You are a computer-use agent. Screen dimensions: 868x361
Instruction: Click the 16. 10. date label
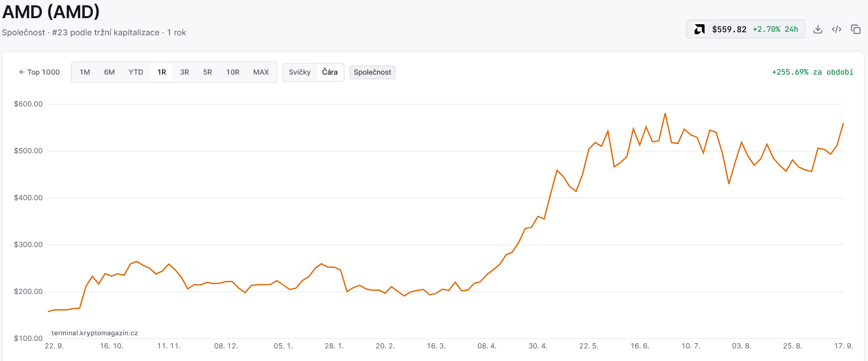111,346
